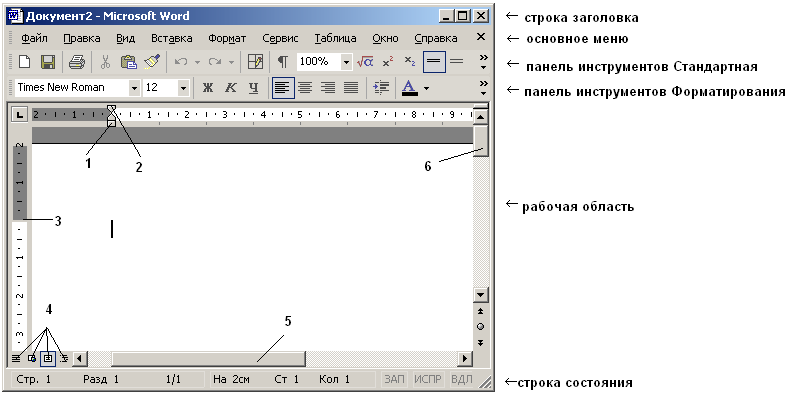Open the redo history dropdown arrow
The width and height of the screenshot is (792, 401).
point(231,62)
